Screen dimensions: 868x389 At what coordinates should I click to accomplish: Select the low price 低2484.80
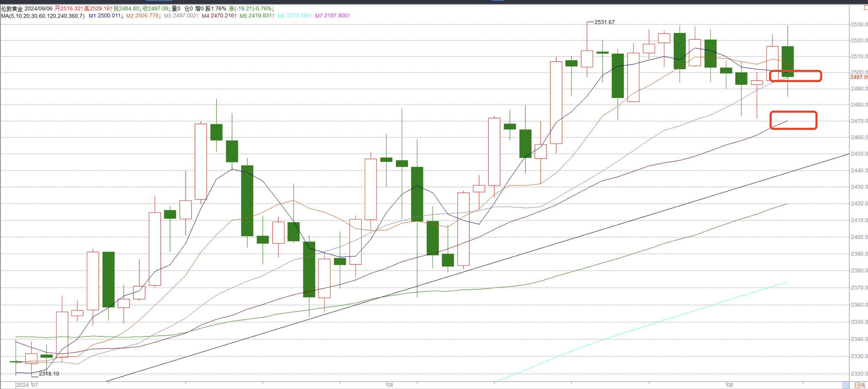click(x=127, y=9)
